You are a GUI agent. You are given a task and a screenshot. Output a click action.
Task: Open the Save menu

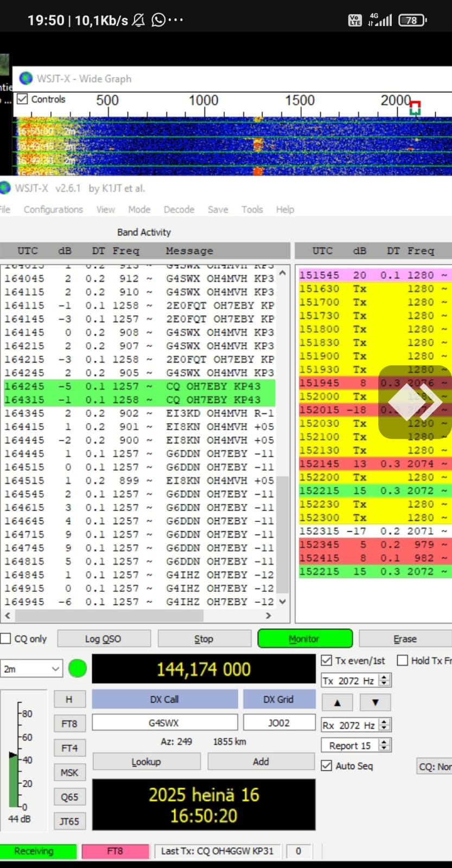[218, 209]
